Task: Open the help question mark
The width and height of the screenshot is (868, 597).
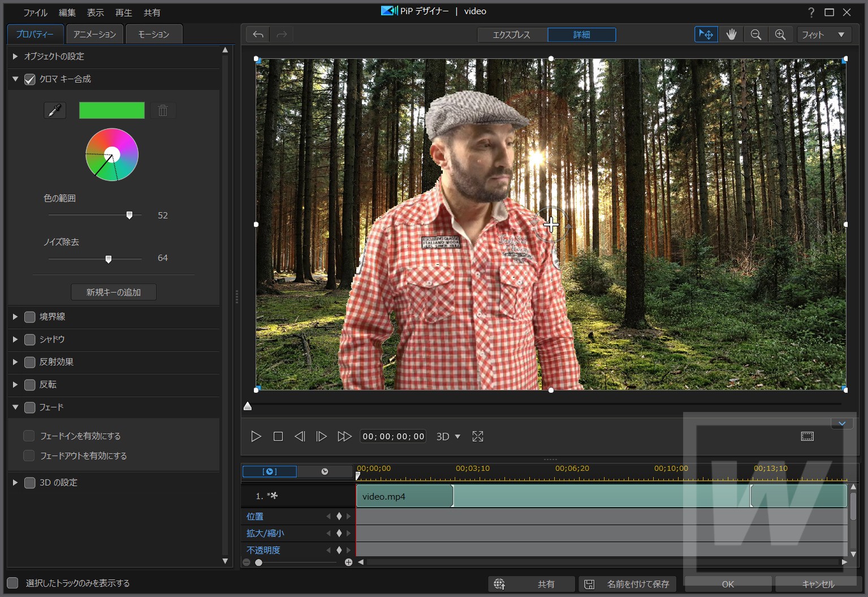Action: (811, 12)
